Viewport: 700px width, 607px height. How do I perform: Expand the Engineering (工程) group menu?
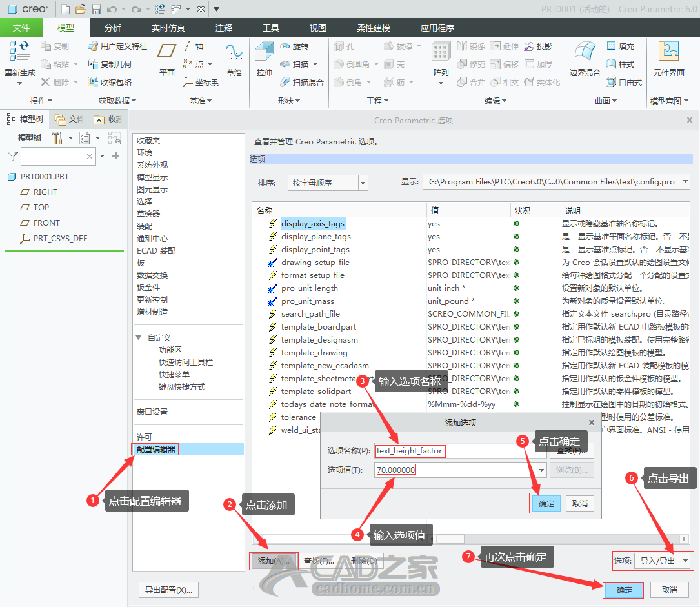pos(377,101)
